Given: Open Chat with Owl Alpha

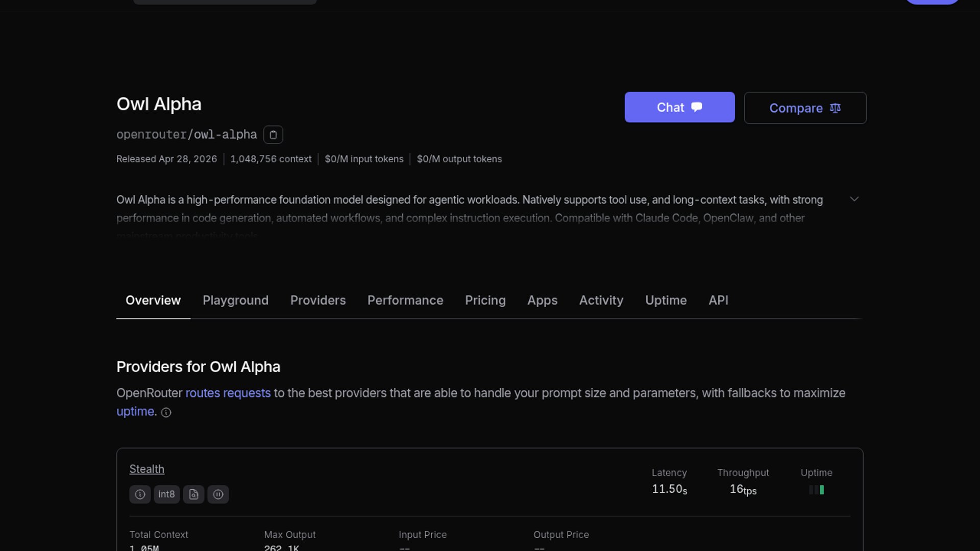Looking at the screenshot, I should point(679,107).
